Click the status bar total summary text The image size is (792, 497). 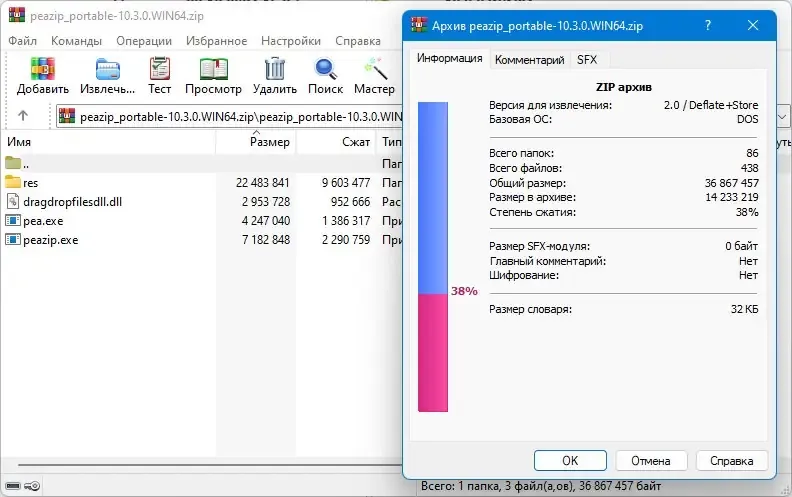tap(541, 486)
